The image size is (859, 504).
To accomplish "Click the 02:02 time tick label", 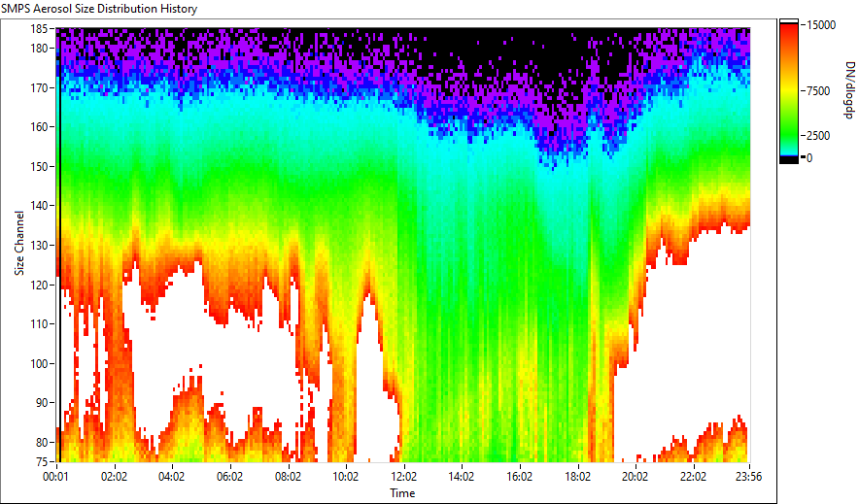I will [x=114, y=477].
